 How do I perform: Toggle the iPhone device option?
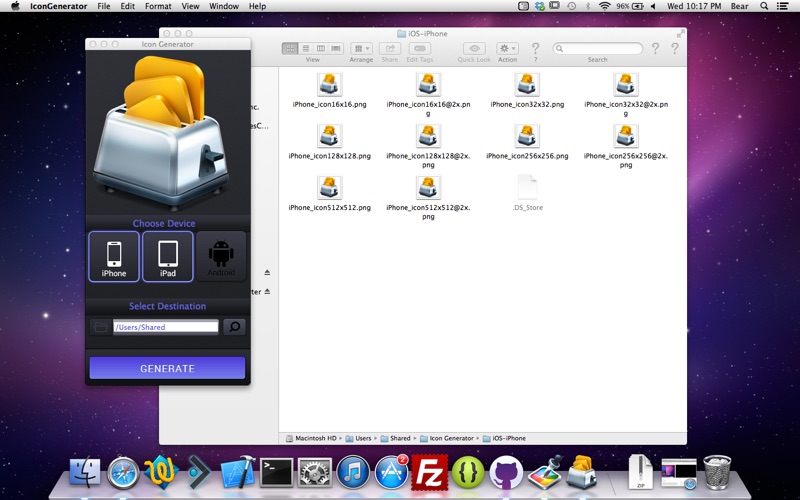[x=114, y=256]
